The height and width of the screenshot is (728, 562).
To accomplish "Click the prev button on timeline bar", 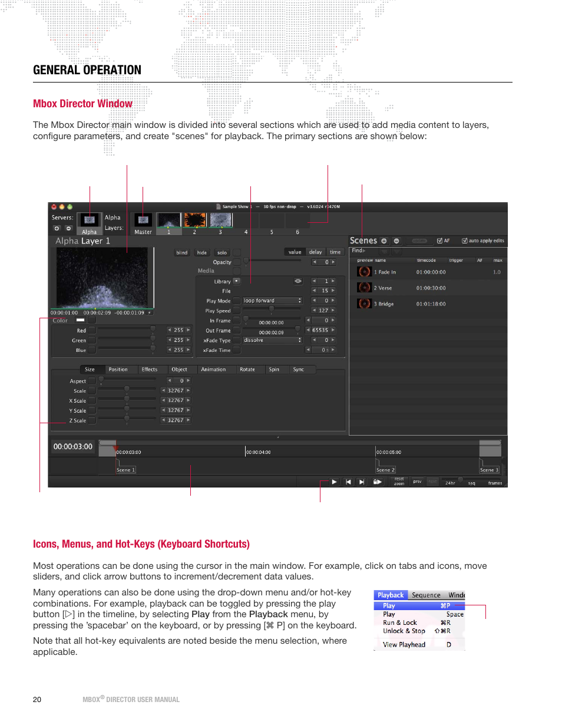I will coord(417,482).
